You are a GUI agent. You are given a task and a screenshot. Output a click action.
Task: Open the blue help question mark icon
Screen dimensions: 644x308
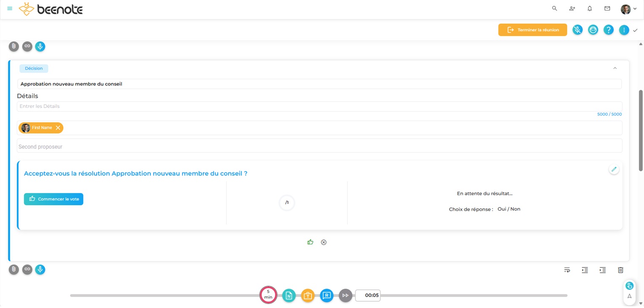[x=608, y=30]
